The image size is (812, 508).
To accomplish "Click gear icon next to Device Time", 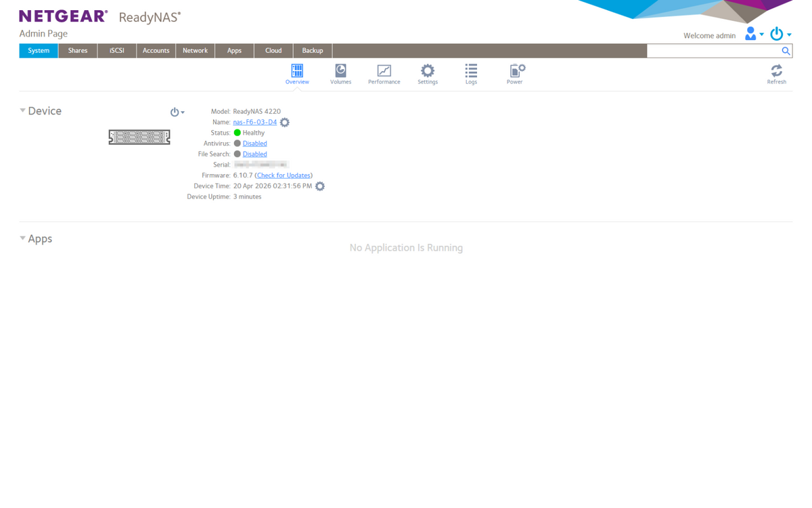I will [x=320, y=186].
